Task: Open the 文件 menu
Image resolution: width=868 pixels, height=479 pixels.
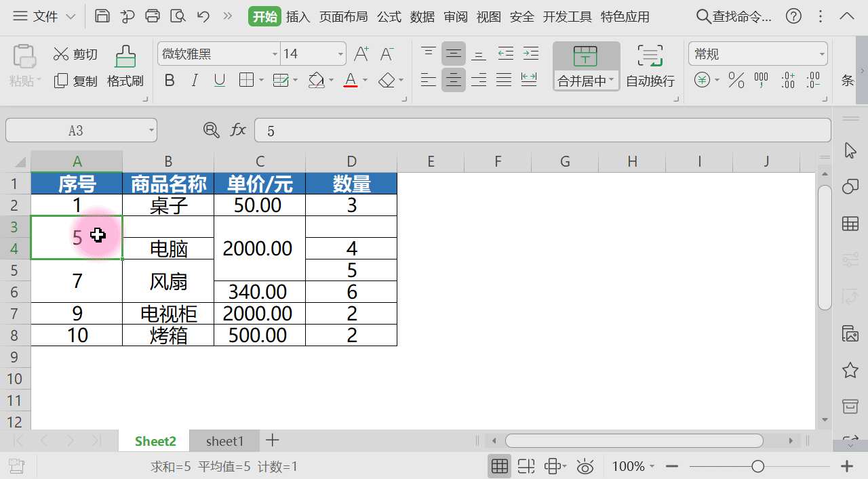Action: click(x=44, y=16)
